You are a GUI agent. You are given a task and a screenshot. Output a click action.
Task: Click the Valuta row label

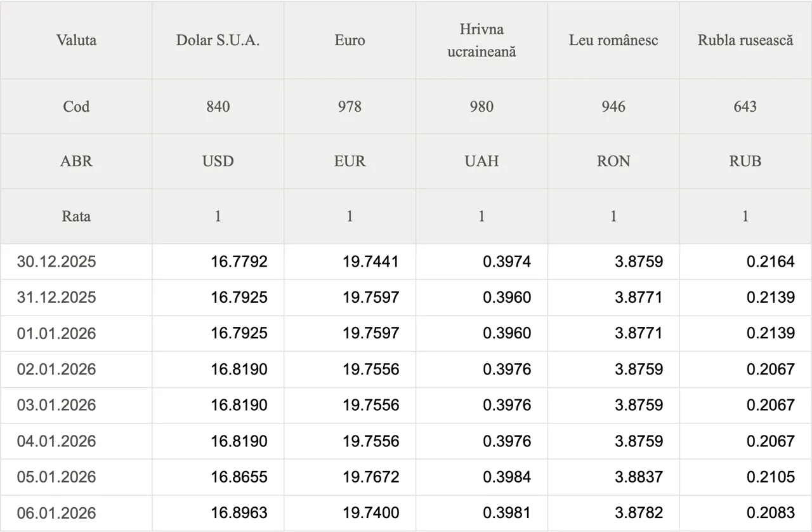click(x=76, y=41)
